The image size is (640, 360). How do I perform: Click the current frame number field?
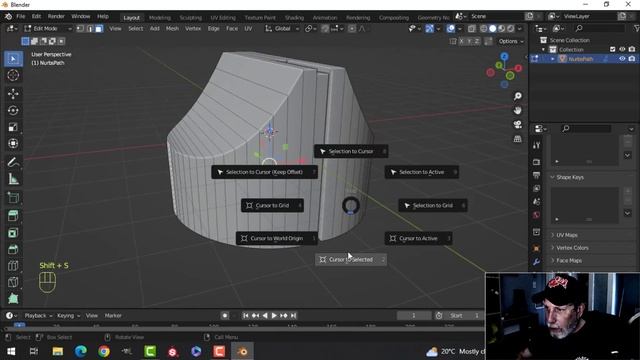click(413, 316)
